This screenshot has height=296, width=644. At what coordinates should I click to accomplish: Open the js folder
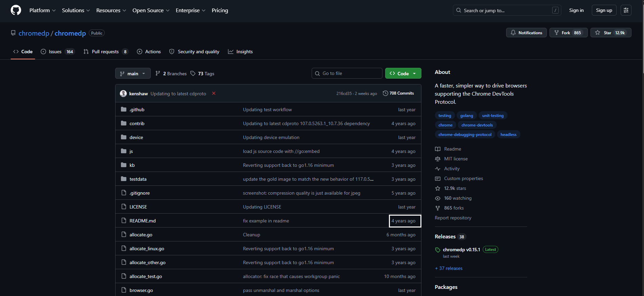[131, 151]
